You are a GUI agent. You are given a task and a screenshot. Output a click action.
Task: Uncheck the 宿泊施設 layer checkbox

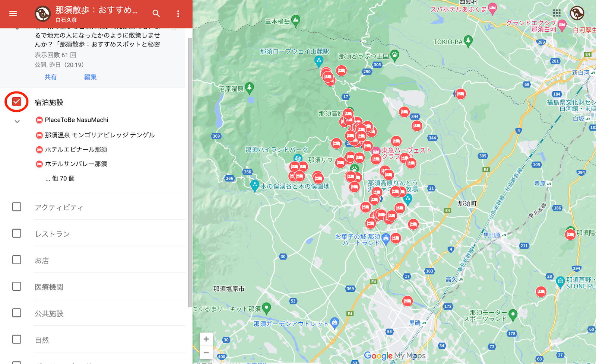[x=17, y=102]
